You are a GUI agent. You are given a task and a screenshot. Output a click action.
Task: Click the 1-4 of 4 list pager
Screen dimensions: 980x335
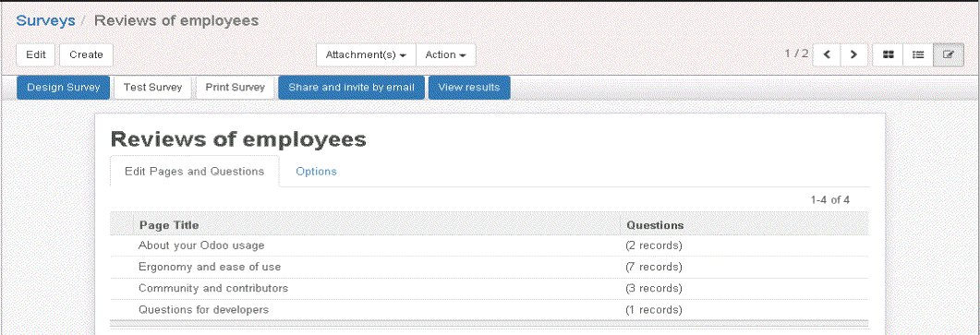pyautogui.click(x=830, y=200)
